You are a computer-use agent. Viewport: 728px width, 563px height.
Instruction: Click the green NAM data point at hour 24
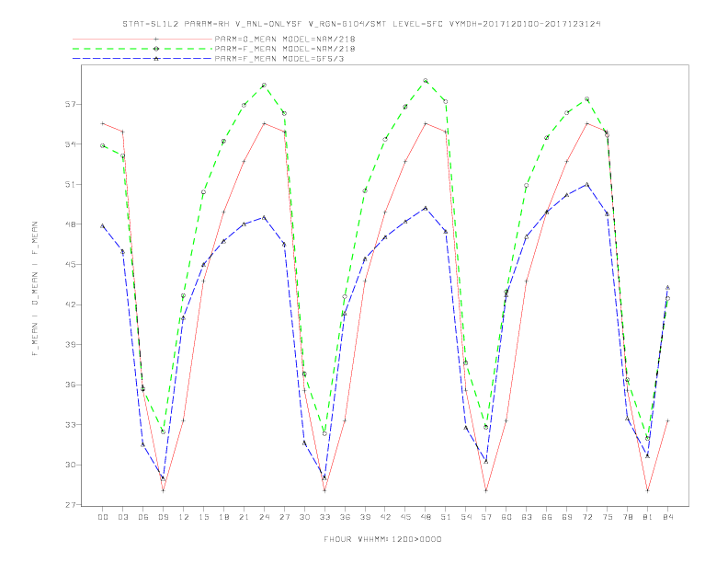pos(264,85)
